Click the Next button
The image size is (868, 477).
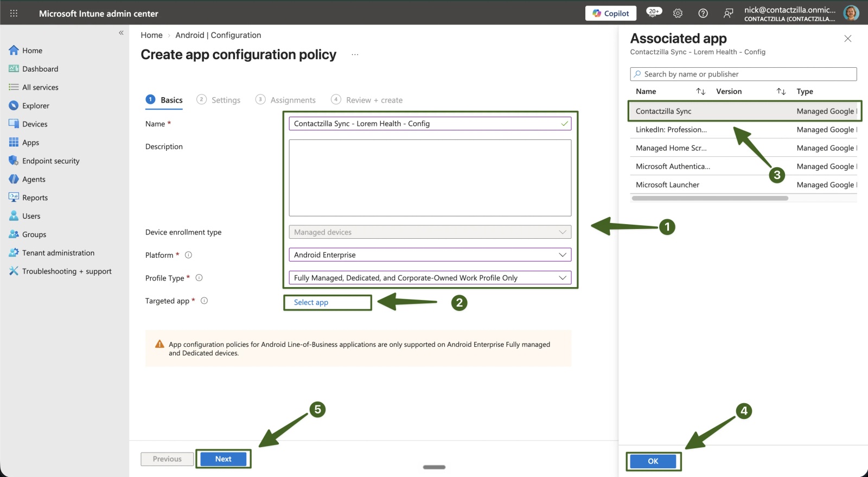click(x=223, y=459)
